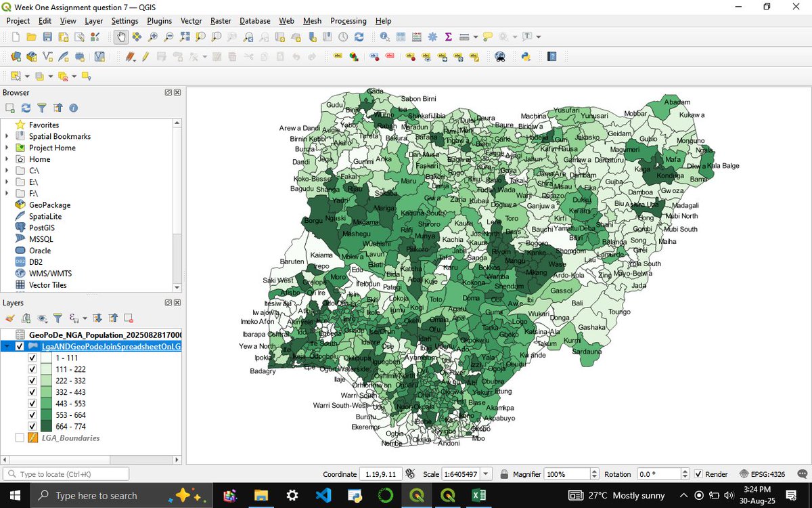Open the Identify Features tool
This screenshot has width=812, height=508.
point(384,37)
